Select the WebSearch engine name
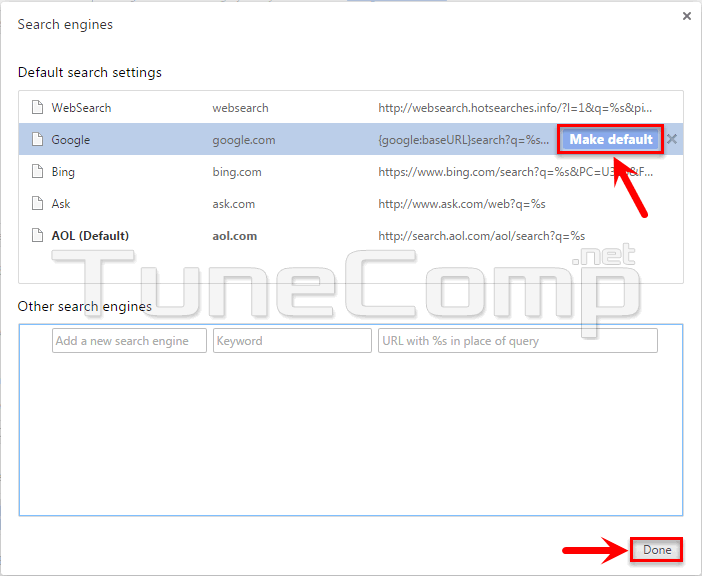The image size is (702, 576). (81, 108)
